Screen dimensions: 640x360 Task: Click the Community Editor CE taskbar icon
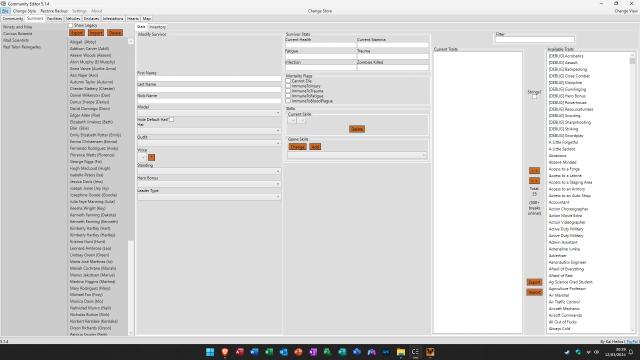pyautogui.click(x=415, y=352)
